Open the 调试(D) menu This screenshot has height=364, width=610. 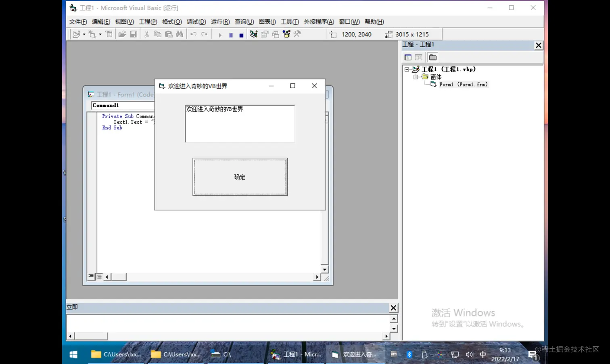(196, 22)
